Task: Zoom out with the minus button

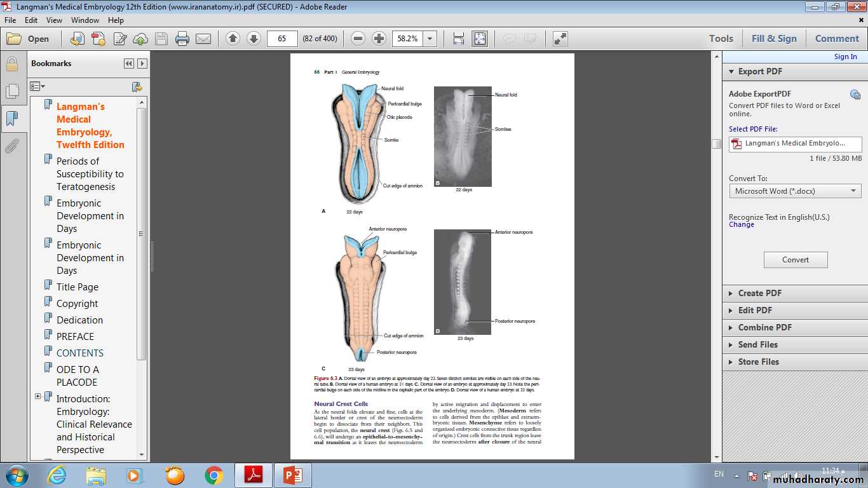Action: [358, 39]
